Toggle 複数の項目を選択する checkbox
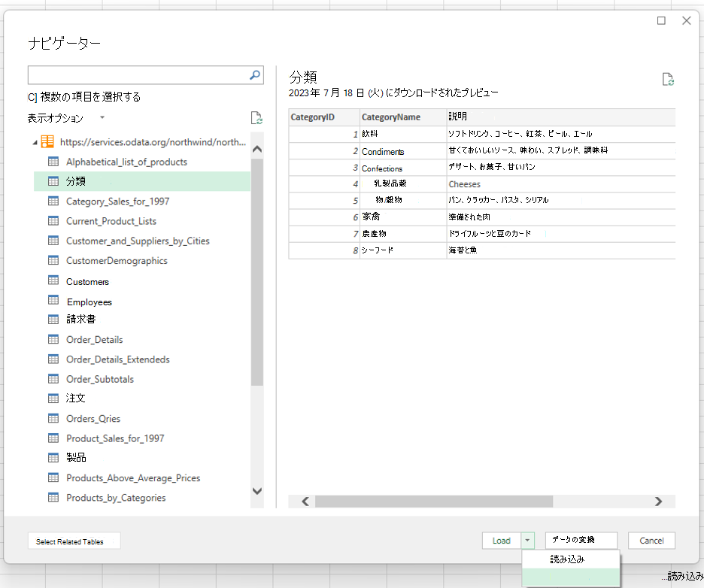This screenshot has height=588, width=704. pyautogui.click(x=32, y=97)
